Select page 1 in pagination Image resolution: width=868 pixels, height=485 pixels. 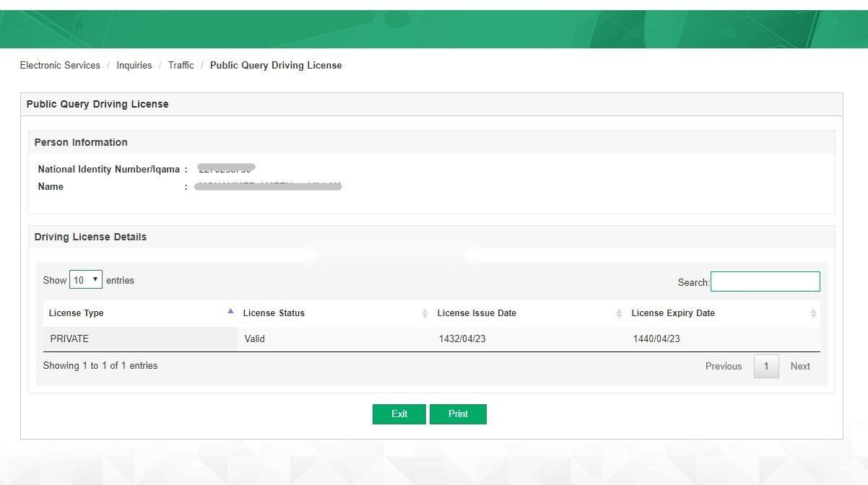pos(766,366)
